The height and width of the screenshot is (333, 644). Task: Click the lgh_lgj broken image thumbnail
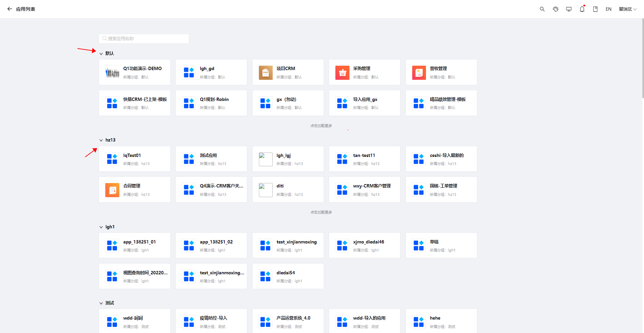pos(266,159)
